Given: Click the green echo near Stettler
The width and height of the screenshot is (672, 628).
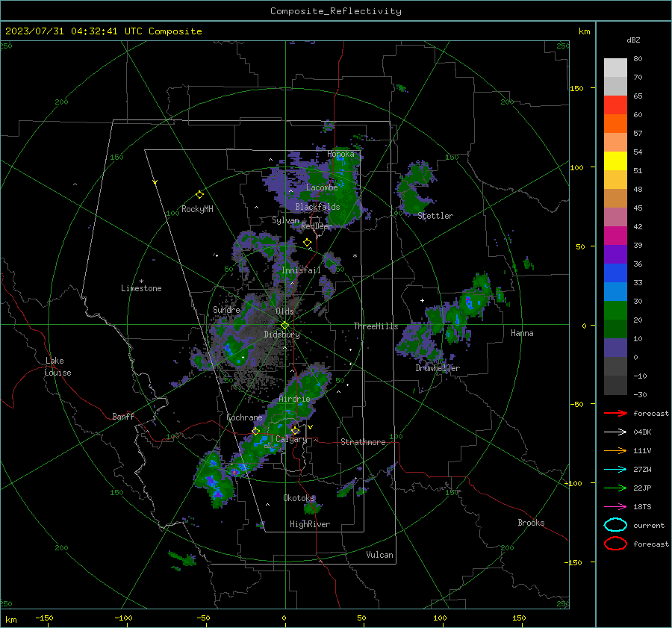Looking at the screenshot, I should click(x=415, y=189).
